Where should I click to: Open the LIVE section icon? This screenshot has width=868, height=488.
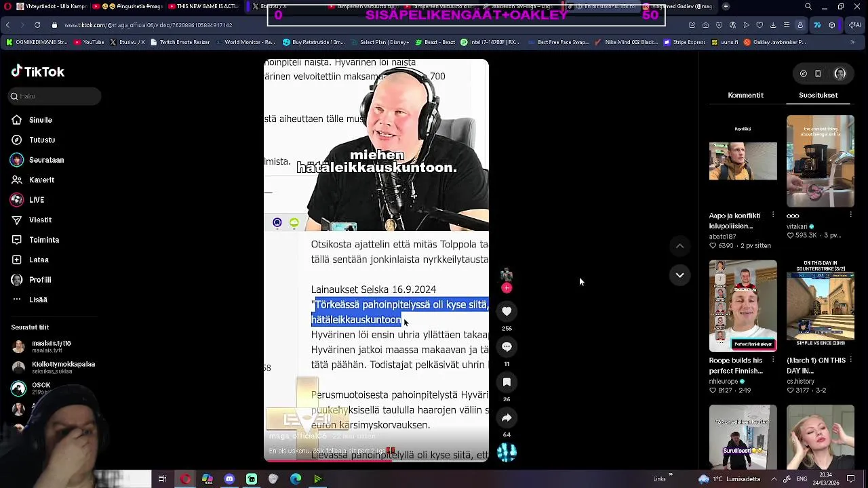(x=17, y=200)
